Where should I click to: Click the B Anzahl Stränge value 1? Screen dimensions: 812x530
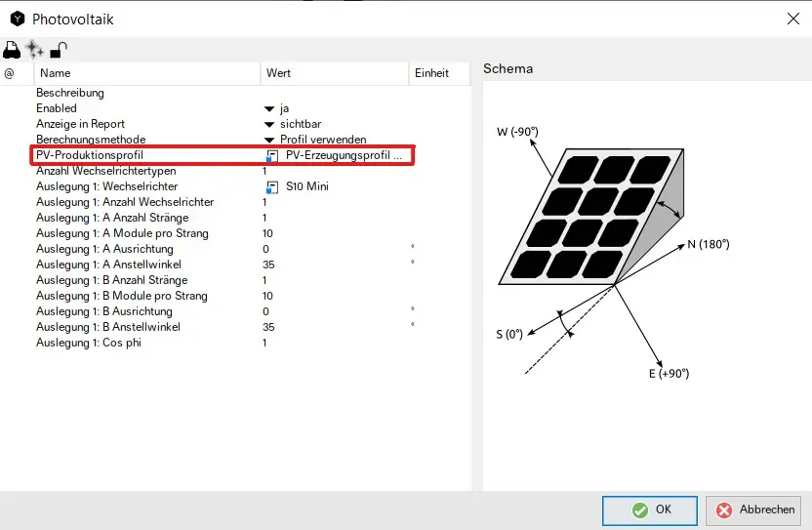point(264,280)
